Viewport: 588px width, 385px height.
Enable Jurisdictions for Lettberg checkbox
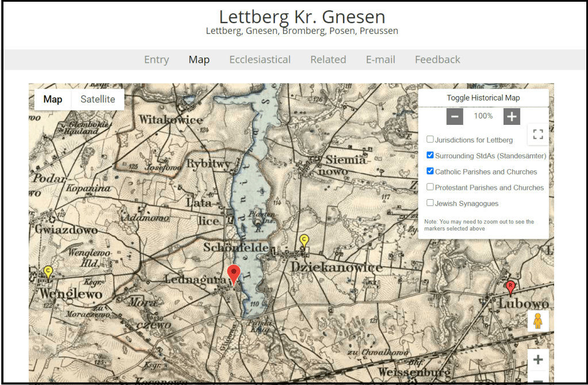[x=430, y=139]
